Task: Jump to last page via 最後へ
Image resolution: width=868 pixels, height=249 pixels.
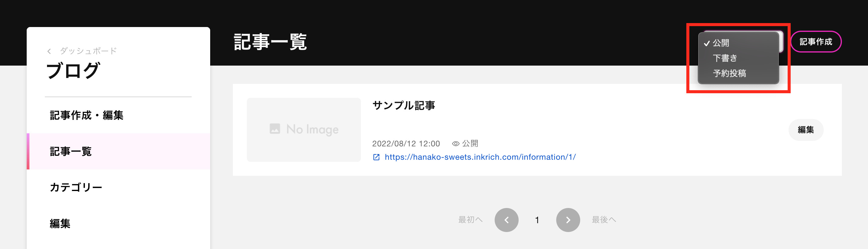Action: tap(604, 220)
